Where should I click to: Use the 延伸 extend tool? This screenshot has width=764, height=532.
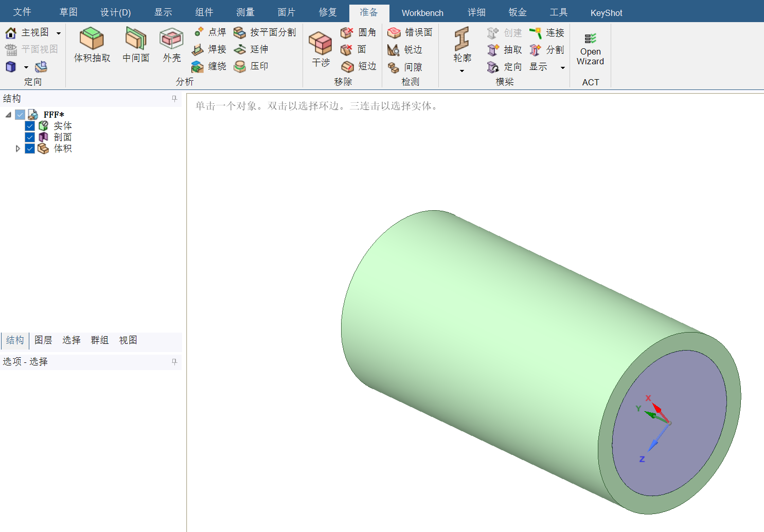[x=252, y=49]
